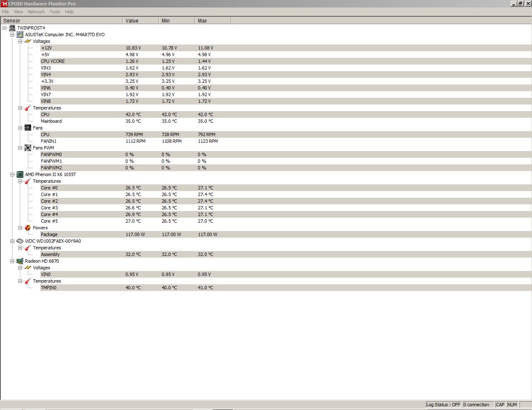Screen dimensions: 532x410
Task: Click the Fans PWM group icon
Action: 28,148
